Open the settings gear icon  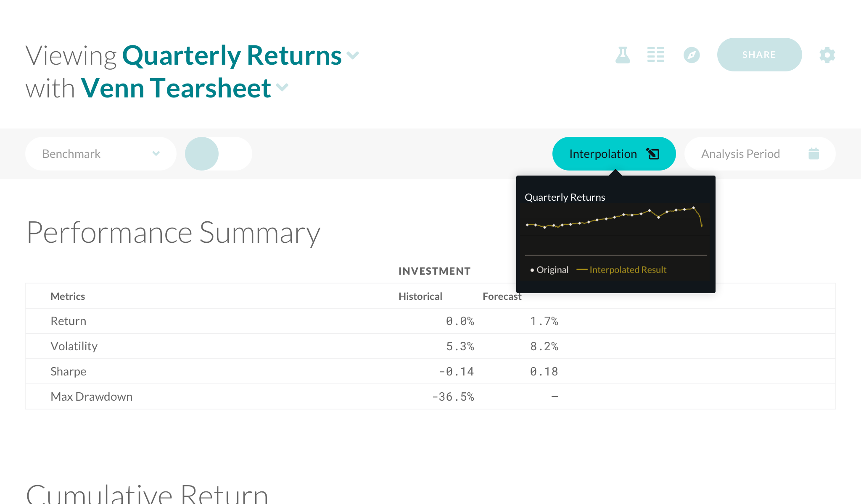pos(827,55)
